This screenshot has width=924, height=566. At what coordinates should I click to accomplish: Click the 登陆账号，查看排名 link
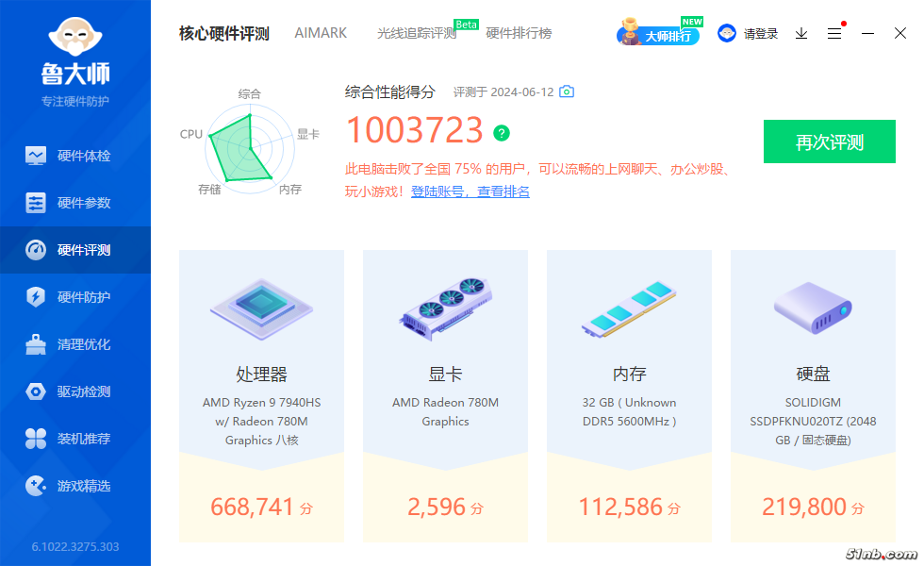point(470,191)
